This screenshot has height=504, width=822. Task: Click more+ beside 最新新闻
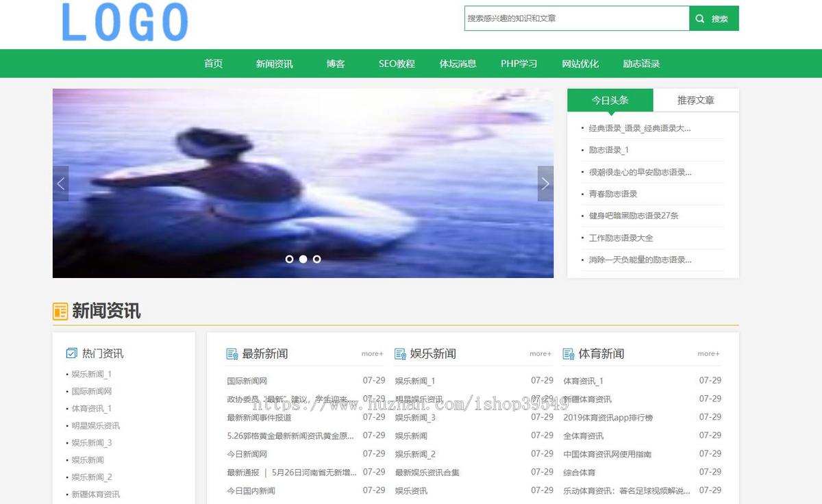[x=372, y=354]
